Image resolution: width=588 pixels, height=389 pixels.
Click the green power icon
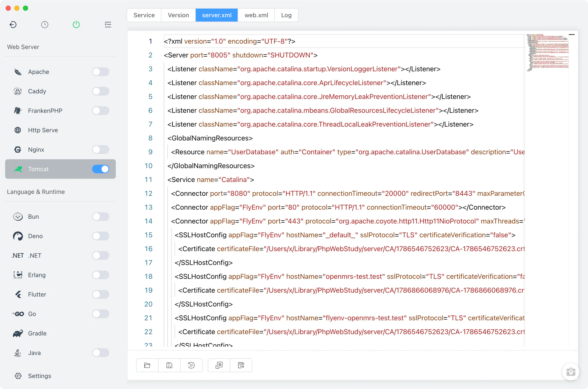pyautogui.click(x=76, y=25)
